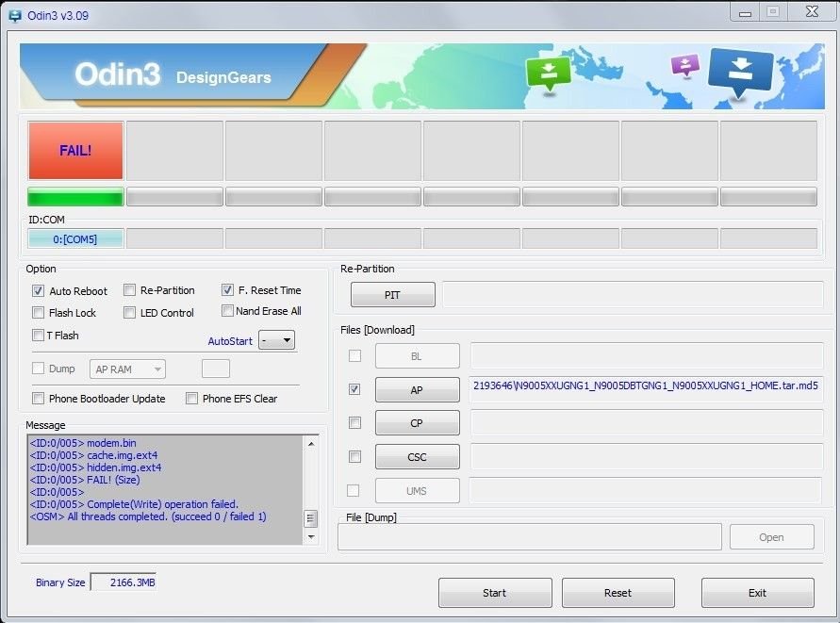Click the message log scrollbar thumb
This screenshot has width=840, height=623.
311,518
